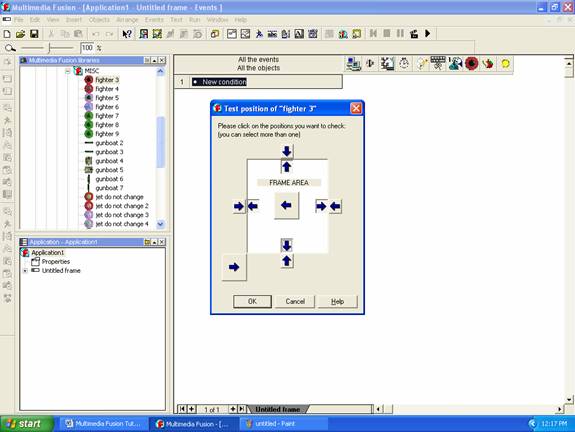Click the zoom magnifier icon

coord(10,48)
